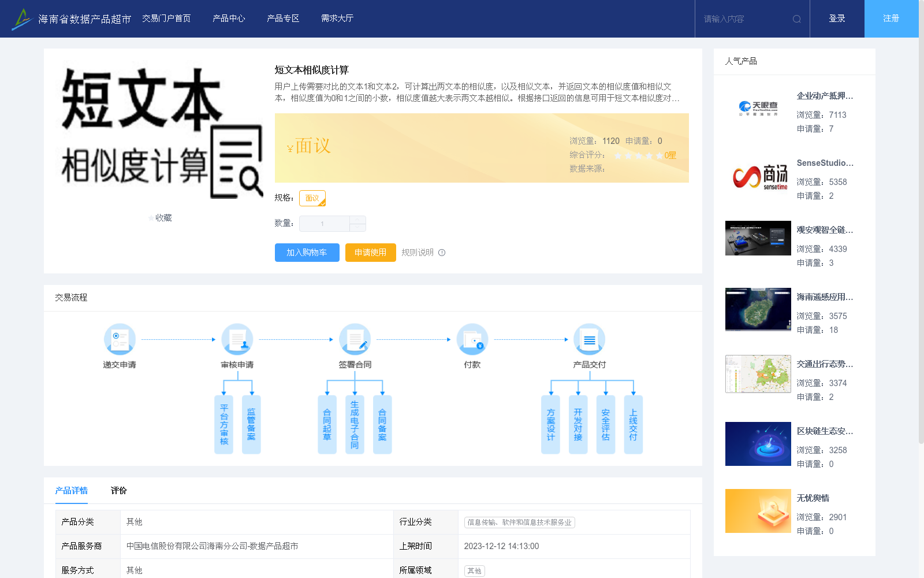
Task: Click the 无忧舆情 product title
Action: pos(813,498)
